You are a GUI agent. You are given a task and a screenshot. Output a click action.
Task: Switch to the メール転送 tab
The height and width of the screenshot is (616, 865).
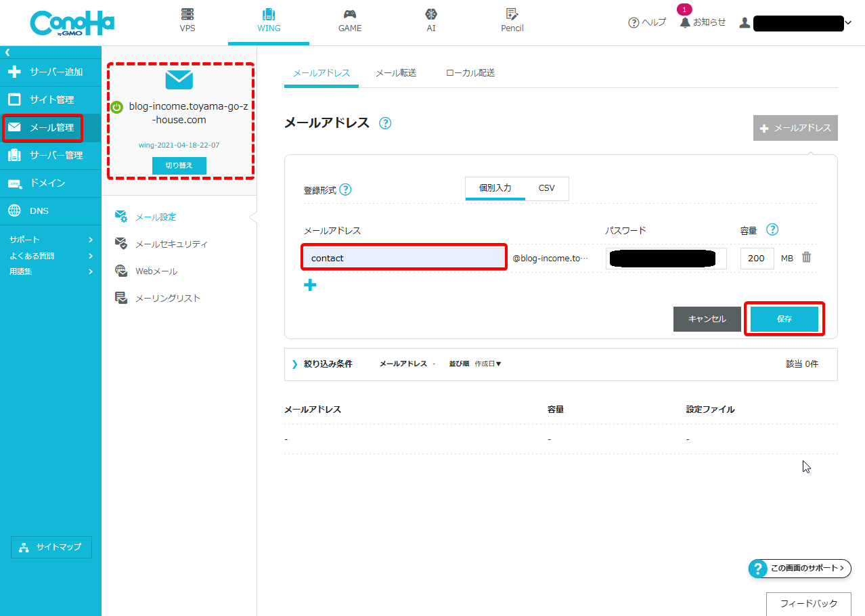pos(395,73)
